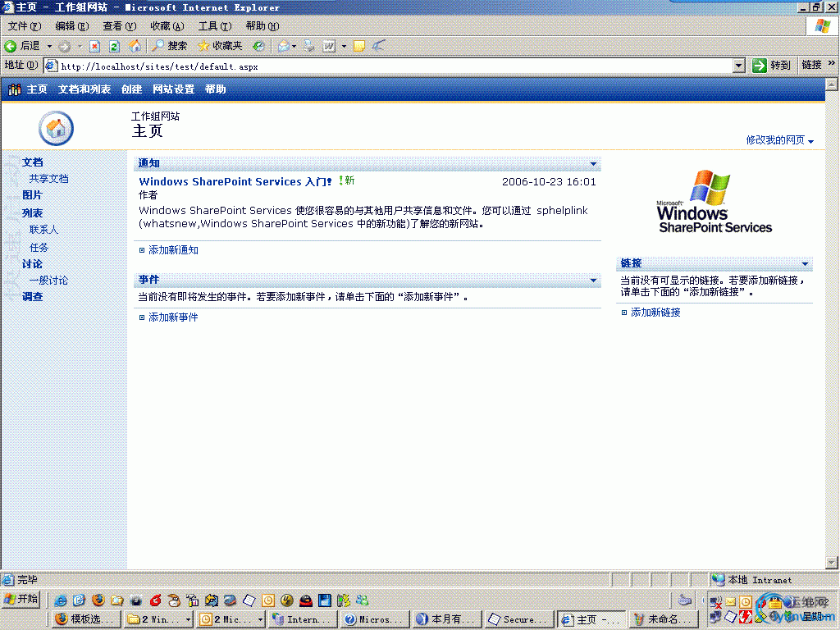
Task: Open the 收藏(A) menu
Action: coord(167,26)
